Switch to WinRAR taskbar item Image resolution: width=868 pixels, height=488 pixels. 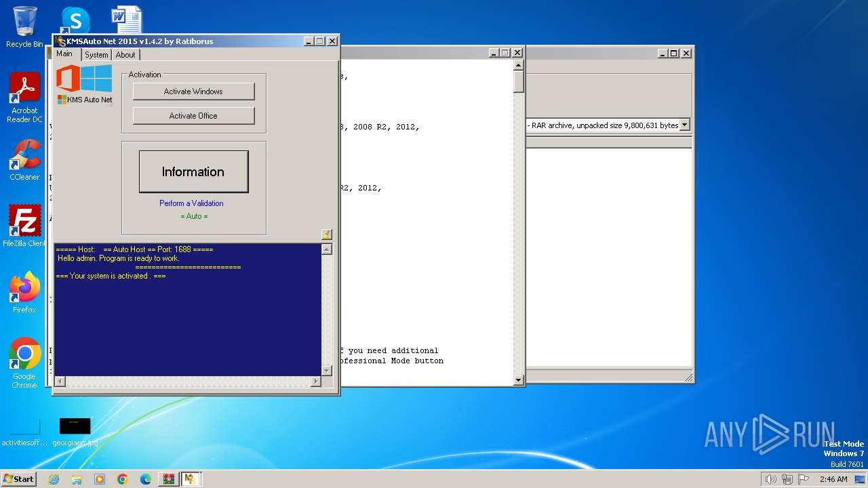(x=168, y=479)
